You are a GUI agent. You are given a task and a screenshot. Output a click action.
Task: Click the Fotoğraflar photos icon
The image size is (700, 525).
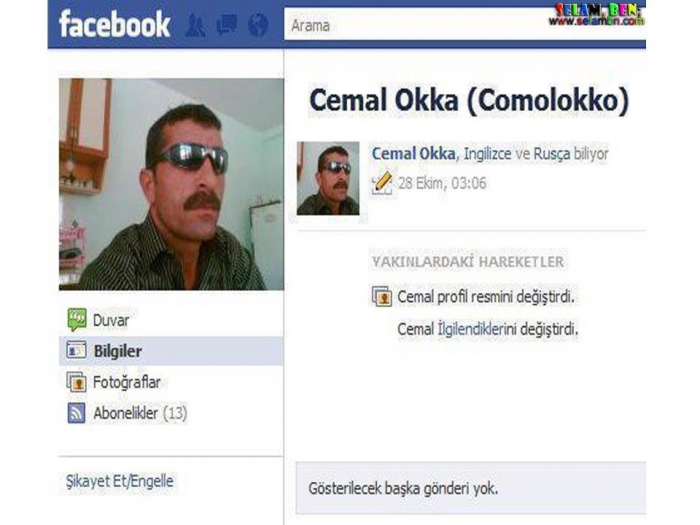click(76, 382)
